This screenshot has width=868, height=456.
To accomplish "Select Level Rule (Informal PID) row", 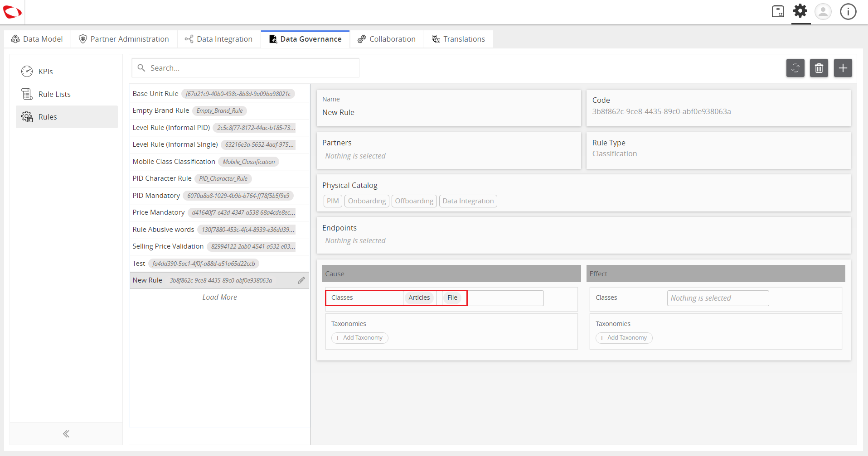I will pyautogui.click(x=219, y=128).
